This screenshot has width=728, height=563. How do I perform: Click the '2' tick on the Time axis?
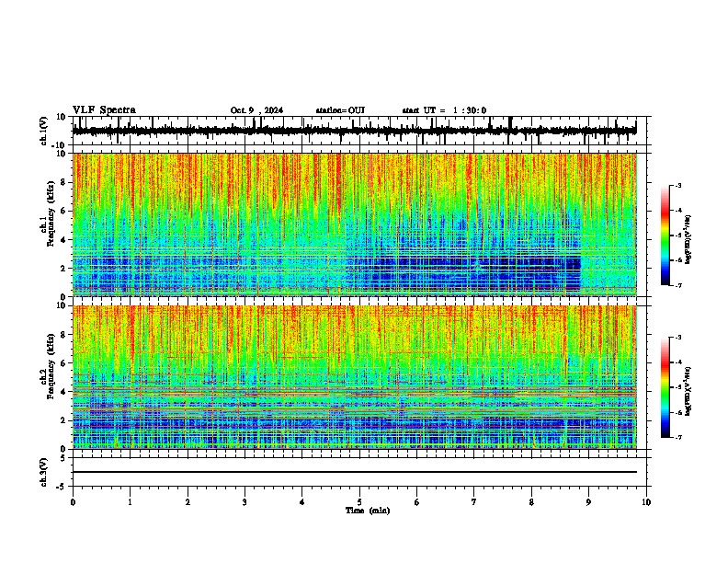tap(188, 501)
